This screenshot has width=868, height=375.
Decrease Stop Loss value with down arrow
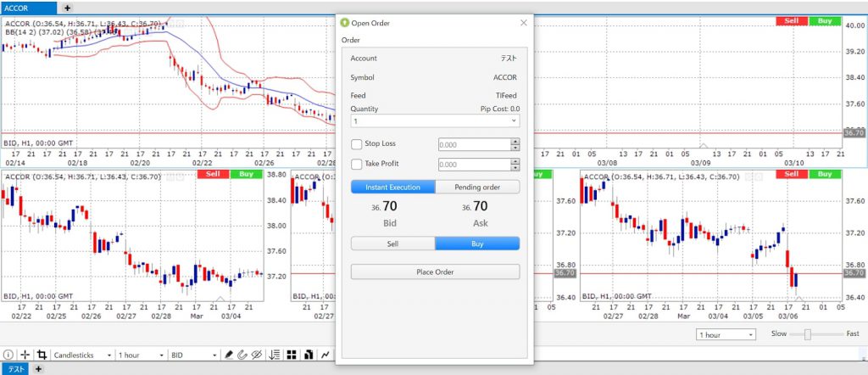[515, 148]
